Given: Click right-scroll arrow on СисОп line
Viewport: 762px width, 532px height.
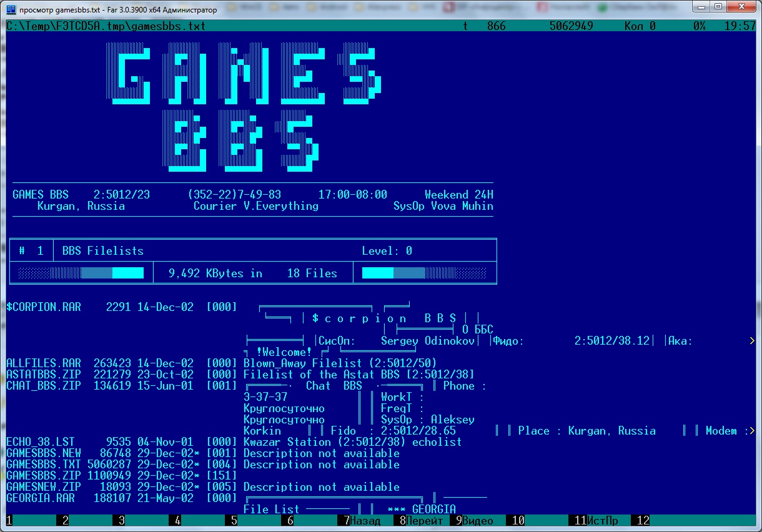Looking at the screenshot, I should click(752, 341).
